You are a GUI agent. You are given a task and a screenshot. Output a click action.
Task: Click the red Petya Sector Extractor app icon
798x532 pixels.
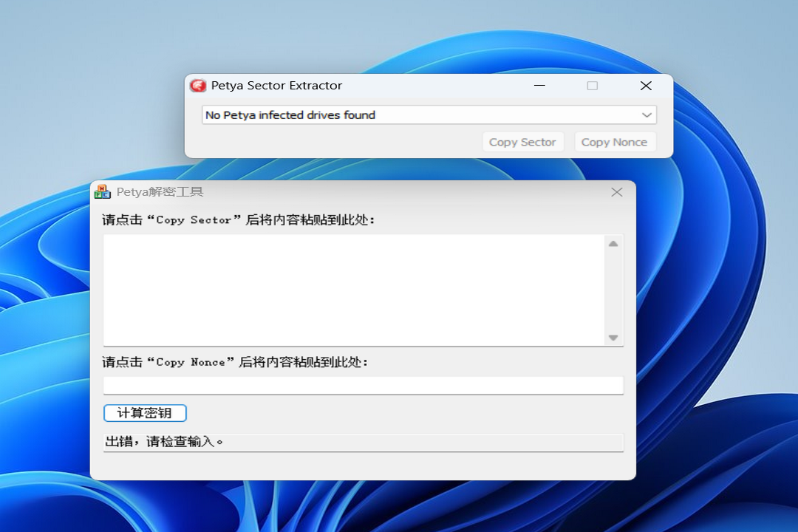tap(197, 86)
